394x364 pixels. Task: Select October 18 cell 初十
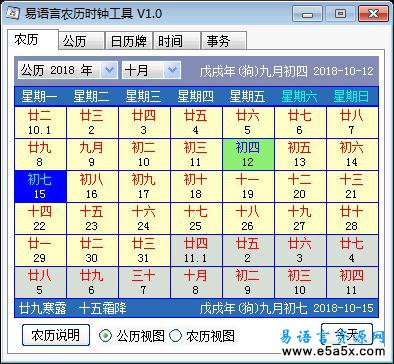[x=196, y=187]
